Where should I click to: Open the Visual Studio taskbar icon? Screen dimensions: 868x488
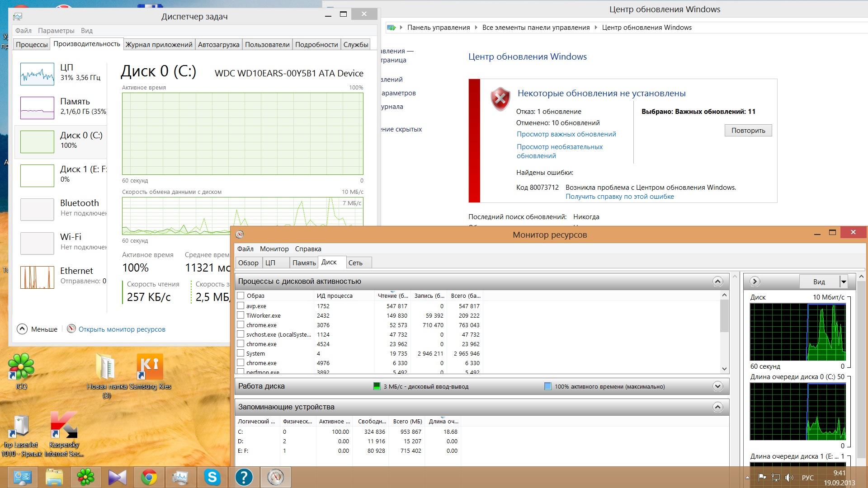pos(117,477)
